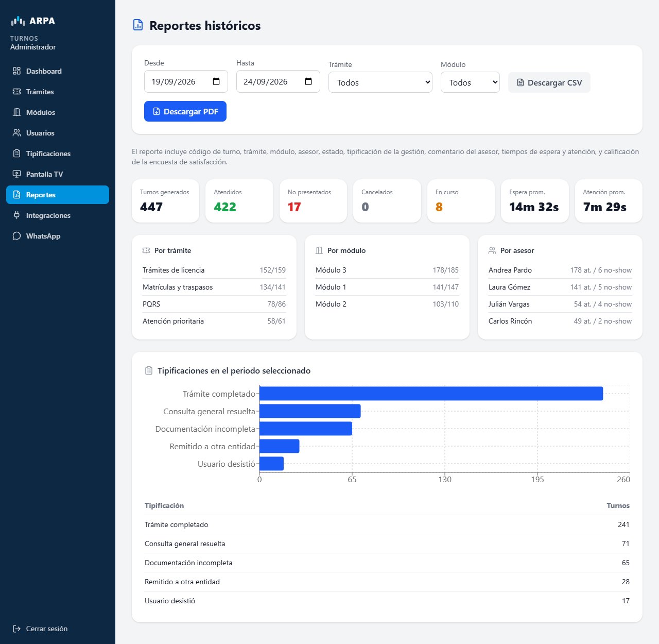Click the WhatsApp chat bubble icon
This screenshot has height=644, width=659.
[x=16, y=236]
